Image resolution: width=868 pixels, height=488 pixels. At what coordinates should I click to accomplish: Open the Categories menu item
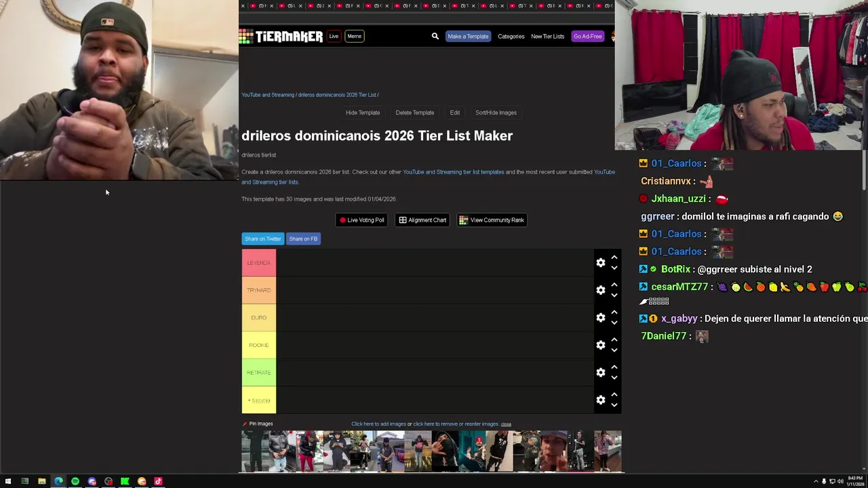511,37
